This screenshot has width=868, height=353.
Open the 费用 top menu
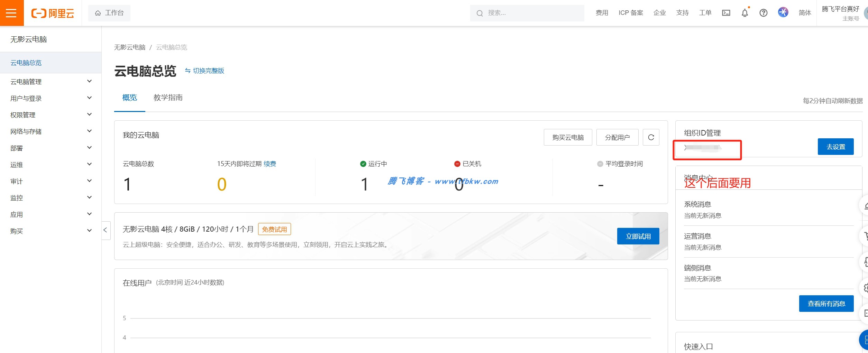(x=602, y=13)
